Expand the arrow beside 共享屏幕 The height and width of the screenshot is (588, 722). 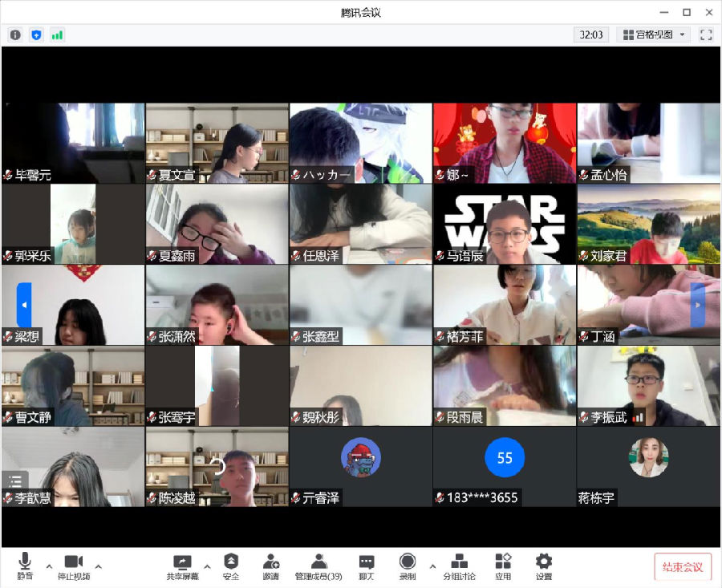[207, 565]
